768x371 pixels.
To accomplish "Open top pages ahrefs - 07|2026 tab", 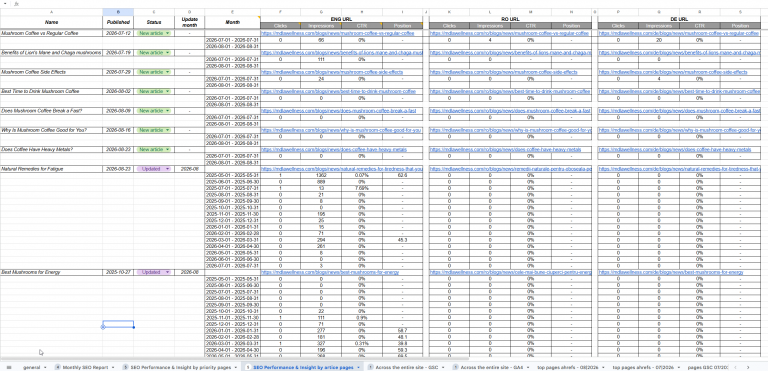I will 643,367.
